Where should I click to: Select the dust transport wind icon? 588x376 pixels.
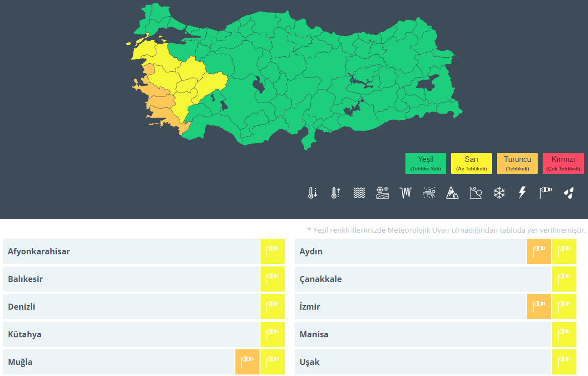click(429, 193)
